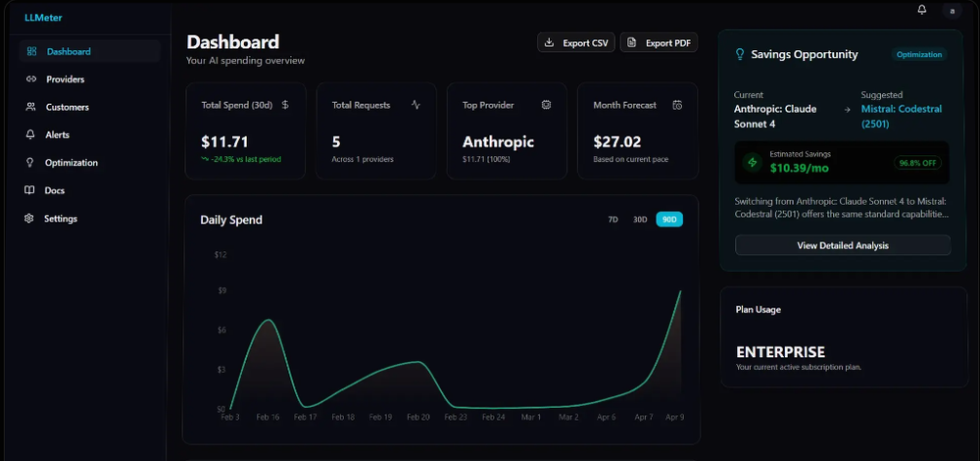Click the arrow between Current and Suggested
980x461 pixels.
848,110
